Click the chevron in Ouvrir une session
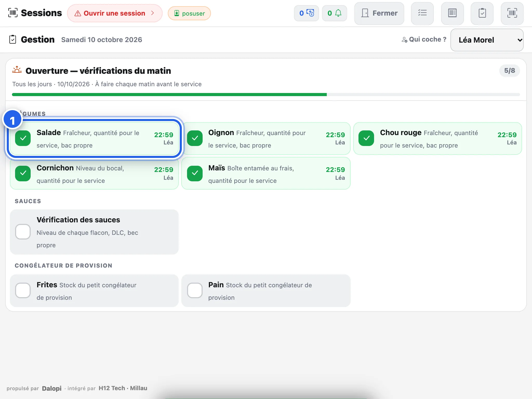 pyautogui.click(x=153, y=13)
